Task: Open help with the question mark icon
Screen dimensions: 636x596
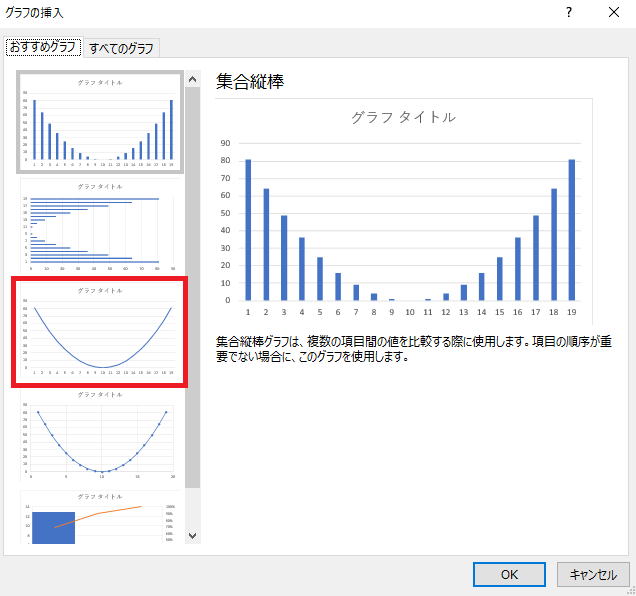Action: coord(569,12)
